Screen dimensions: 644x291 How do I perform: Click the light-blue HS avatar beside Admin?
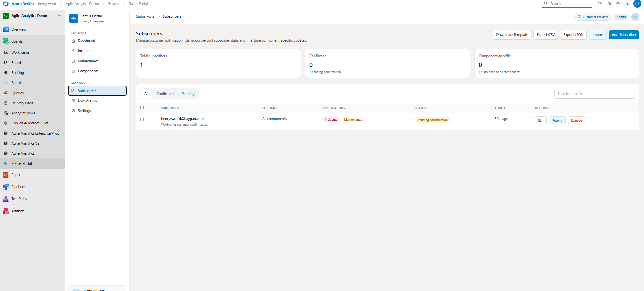[635, 17]
